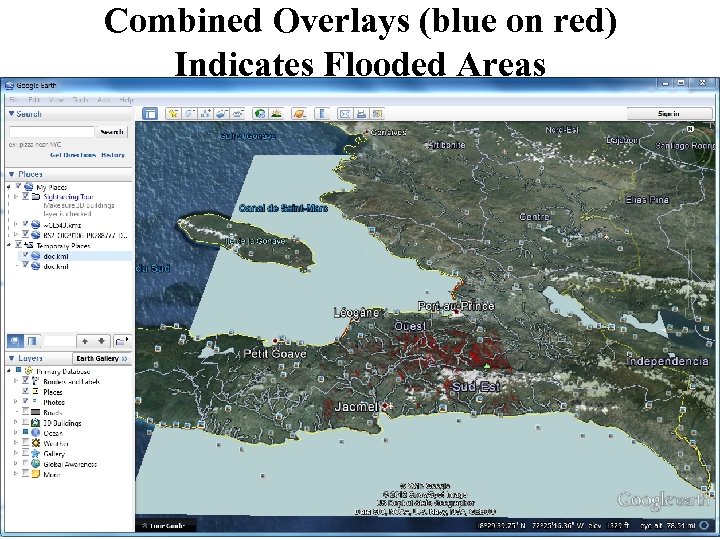Enable the Roads layer checkbox

(26, 412)
